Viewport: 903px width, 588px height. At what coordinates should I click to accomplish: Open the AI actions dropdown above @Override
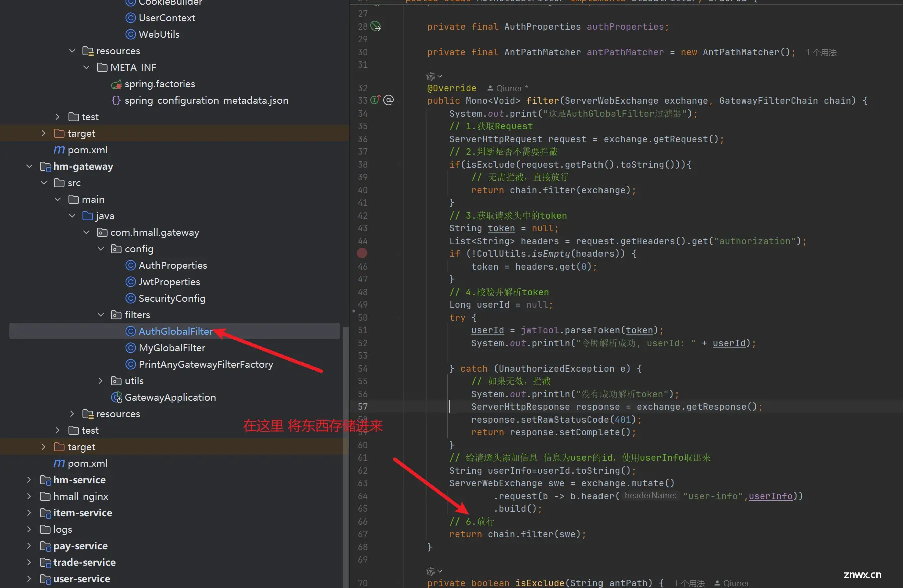point(434,76)
